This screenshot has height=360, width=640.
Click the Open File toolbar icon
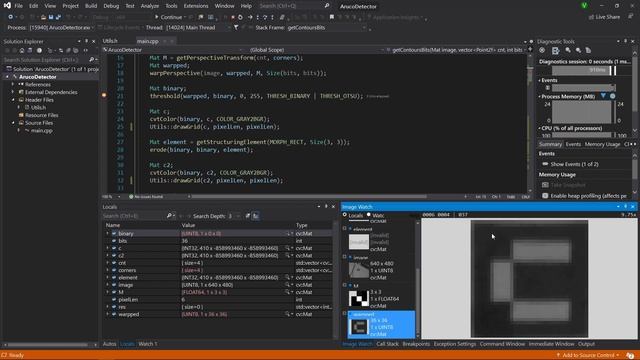point(43,17)
